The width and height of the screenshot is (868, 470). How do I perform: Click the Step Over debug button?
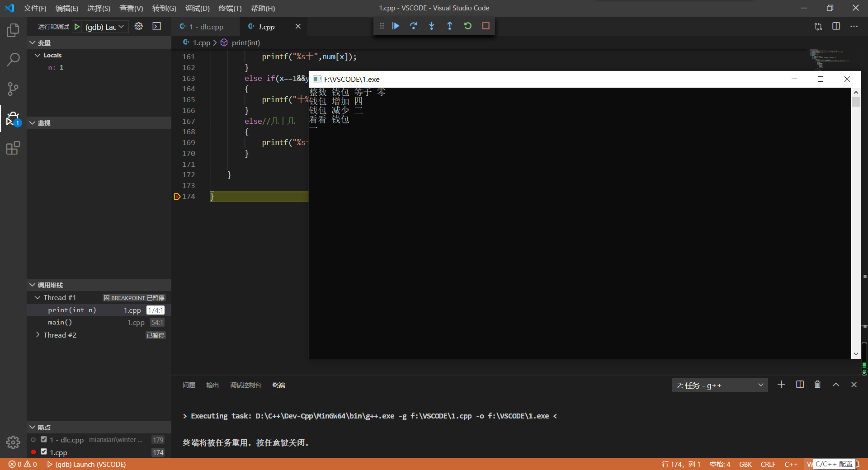[414, 26]
